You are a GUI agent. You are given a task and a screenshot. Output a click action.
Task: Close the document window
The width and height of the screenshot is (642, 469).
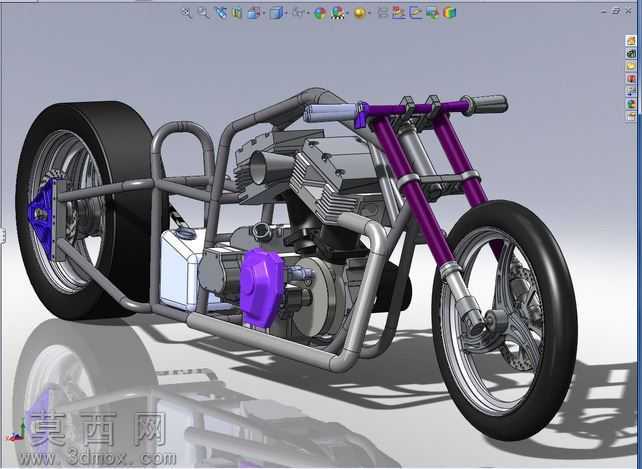[x=628, y=11]
